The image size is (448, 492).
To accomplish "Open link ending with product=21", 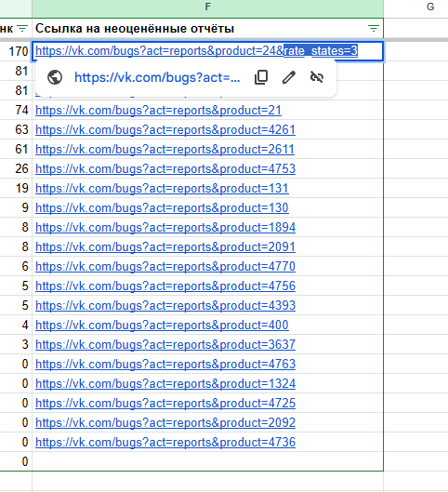I will tap(158, 110).
